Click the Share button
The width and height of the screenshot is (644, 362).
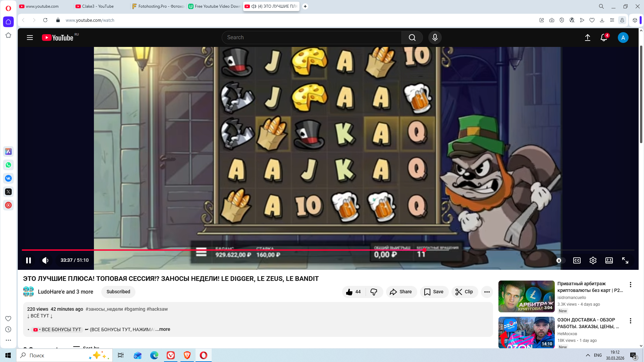coord(401,292)
